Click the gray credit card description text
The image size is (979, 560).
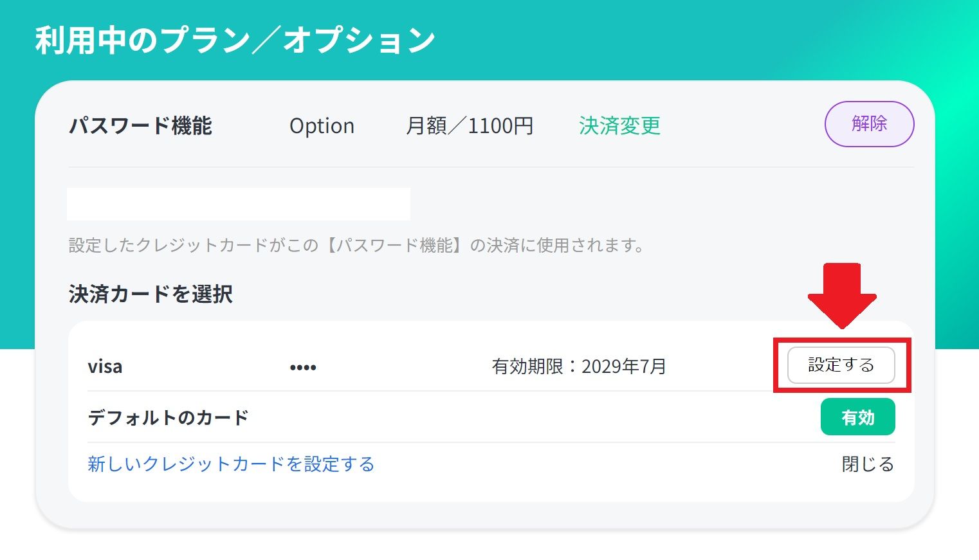(356, 245)
